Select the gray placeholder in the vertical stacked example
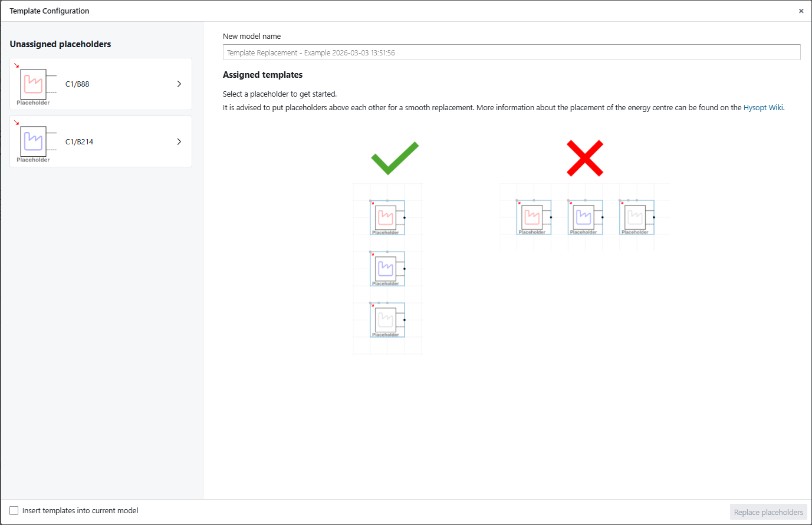 pos(386,320)
